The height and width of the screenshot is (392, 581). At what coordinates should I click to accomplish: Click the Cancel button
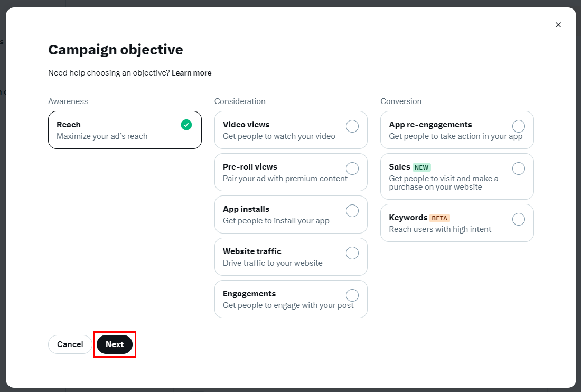pos(70,344)
